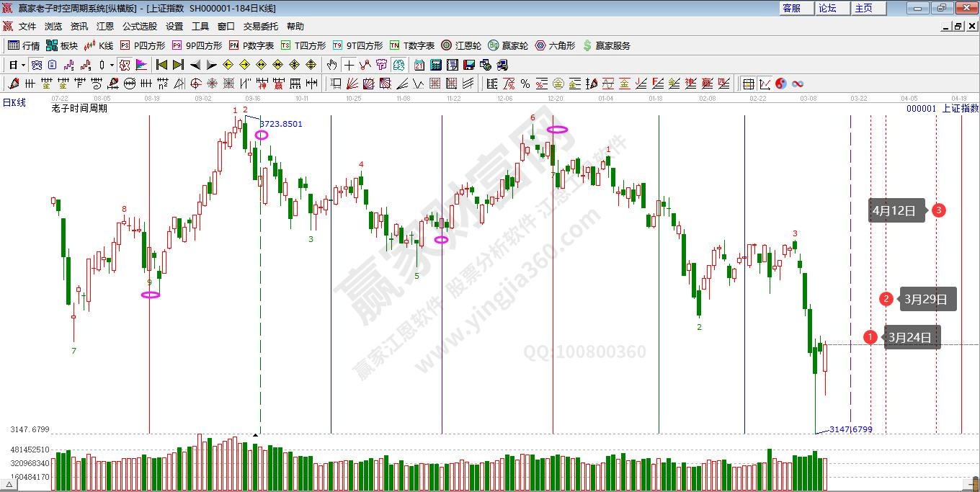The width and height of the screenshot is (980, 492).
Task: Expand the 日 period dropdown arrow
Action: (x=23, y=65)
